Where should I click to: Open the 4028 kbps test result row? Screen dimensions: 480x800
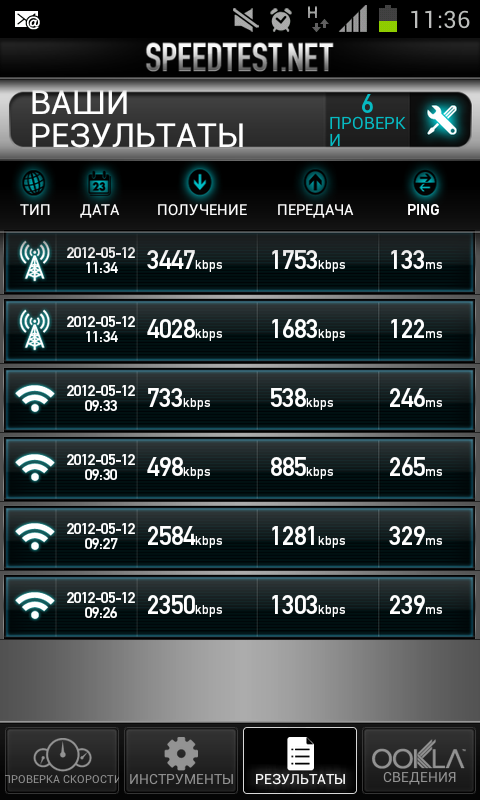click(240, 330)
